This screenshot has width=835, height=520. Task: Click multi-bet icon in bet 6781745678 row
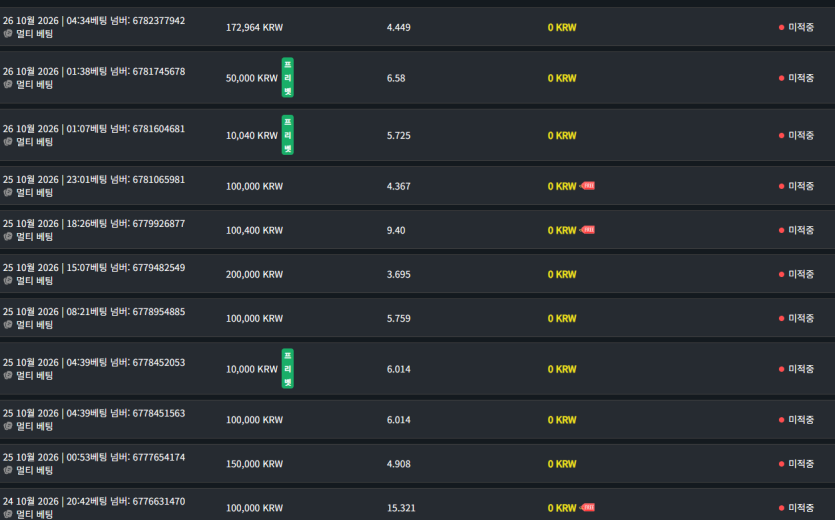(x=8, y=84)
